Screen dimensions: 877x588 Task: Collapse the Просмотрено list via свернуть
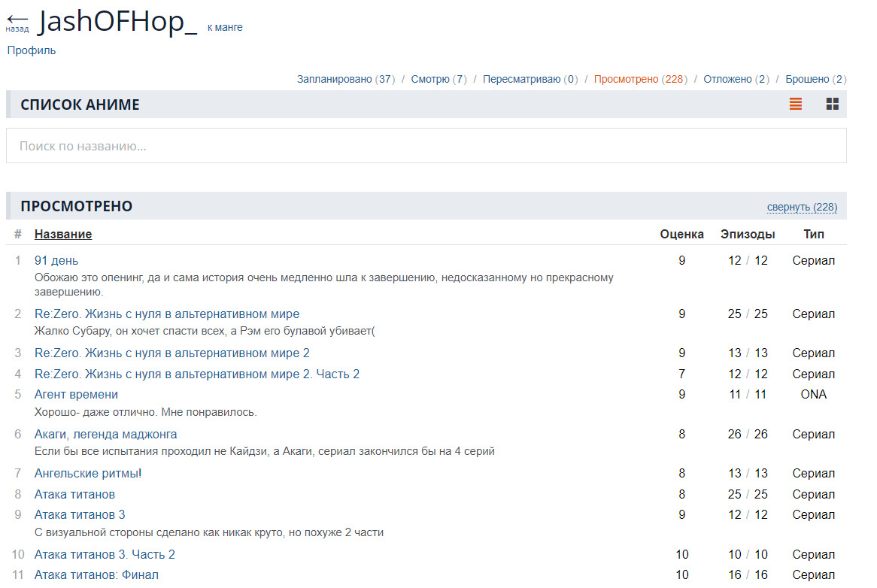pyautogui.click(x=801, y=207)
